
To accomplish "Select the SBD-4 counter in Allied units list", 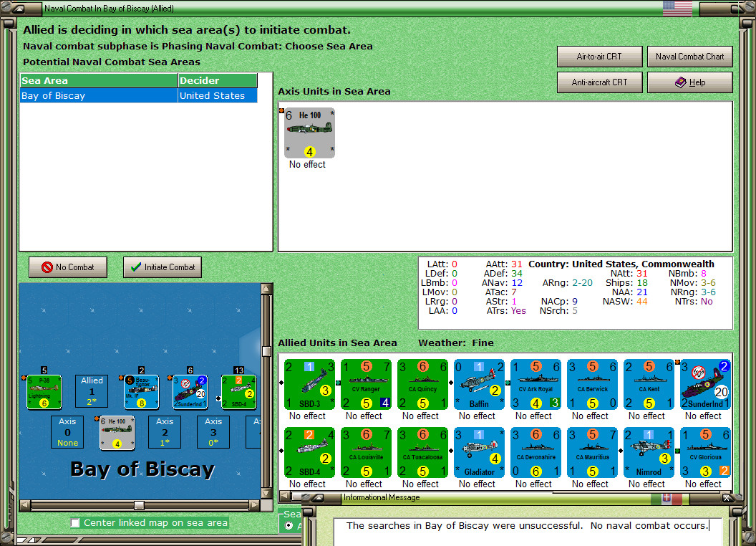I will [x=309, y=452].
